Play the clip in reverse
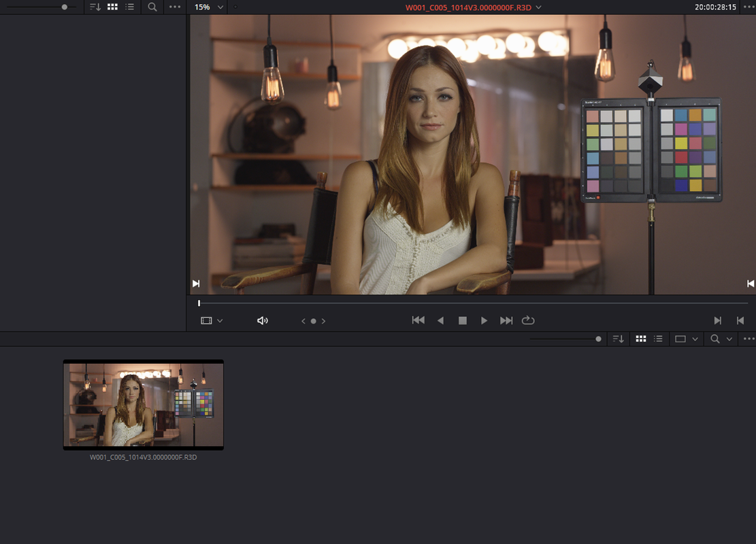The height and width of the screenshot is (544, 756). click(x=440, y=320)
